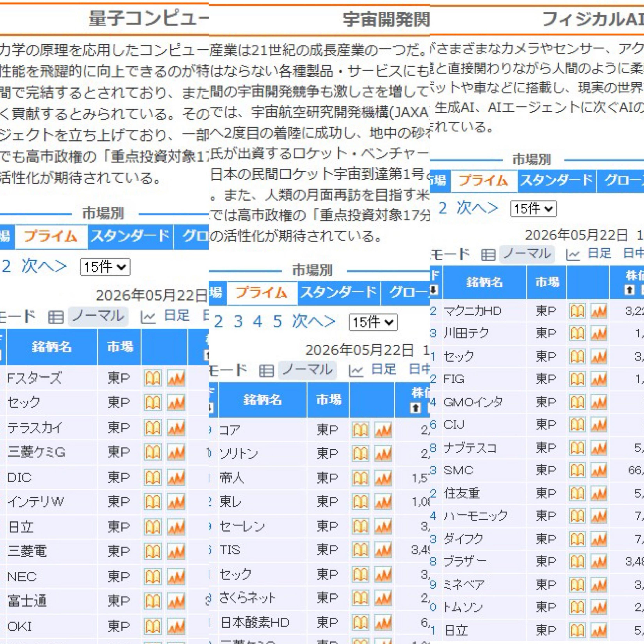Open さくらネット chart icon
The width and height of the screenshot is (644, 644).
[383, 598]
